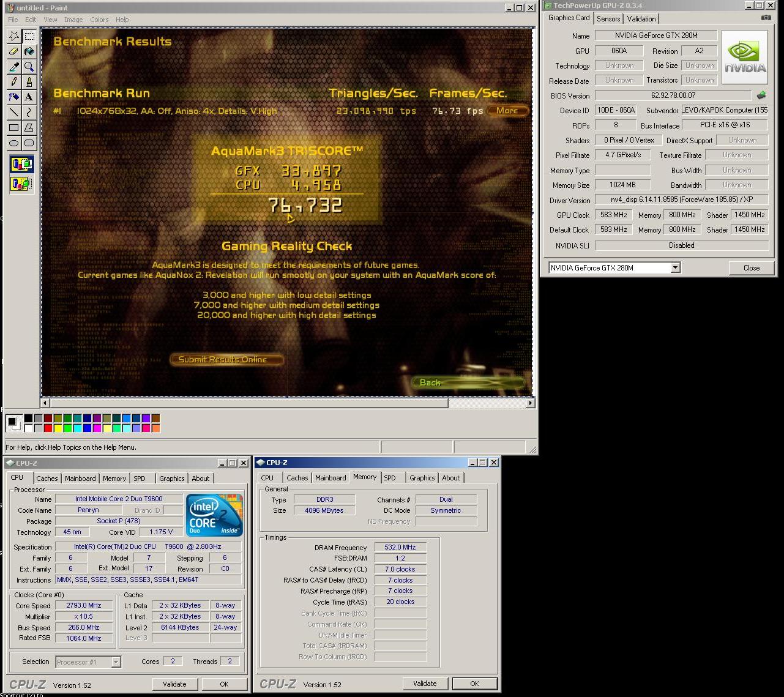Select transparent selection mode option in Paint
784x697 pixels.
pyautogui.click(x=21, y=183)
